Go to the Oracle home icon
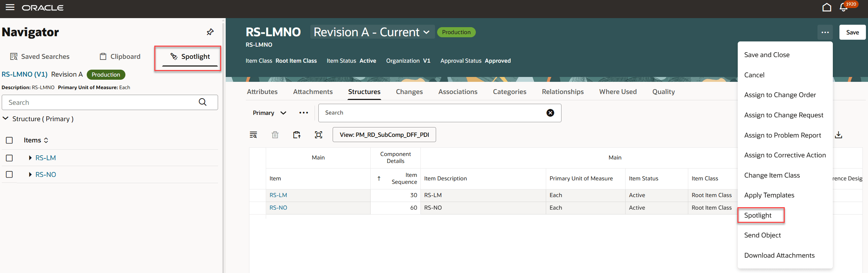The width and height of the screenshot is (868, 273). 827,7
